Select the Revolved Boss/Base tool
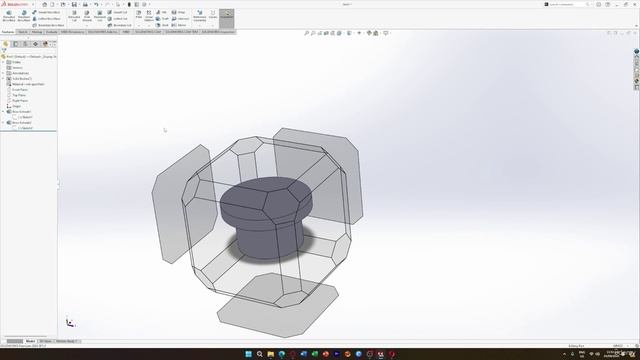Image resolution: width=640 pixels, height=360 pixels. 24,16
